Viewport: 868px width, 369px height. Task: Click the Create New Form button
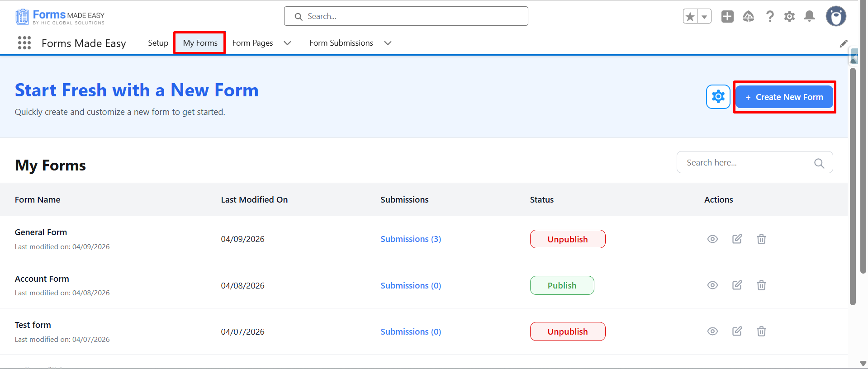[784, 97]
